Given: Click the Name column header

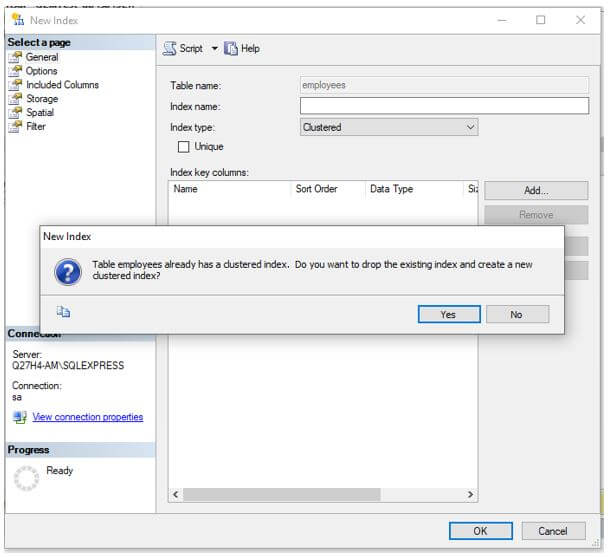Looking at the screenshot, I should click(x=230, y=189).
